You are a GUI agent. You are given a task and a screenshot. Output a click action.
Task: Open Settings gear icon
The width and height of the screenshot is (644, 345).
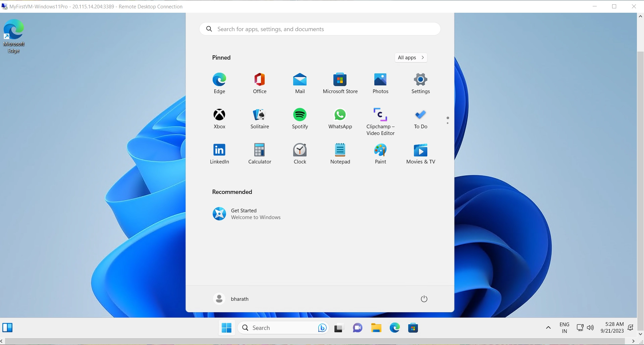[421, 83]
